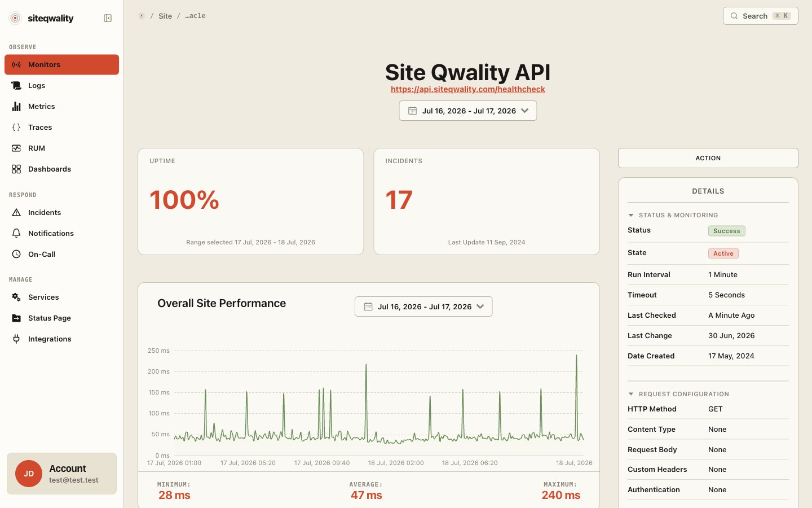Collapse the Status & Monitoring section
The width and height of the screenshot is (812, 508).
point(631,215)
